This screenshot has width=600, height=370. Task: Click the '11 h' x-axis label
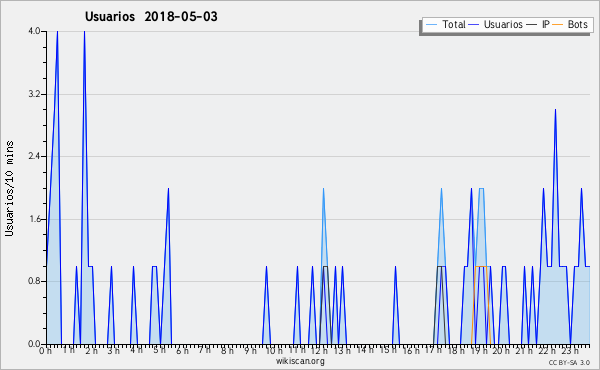(x=297, y=350)
